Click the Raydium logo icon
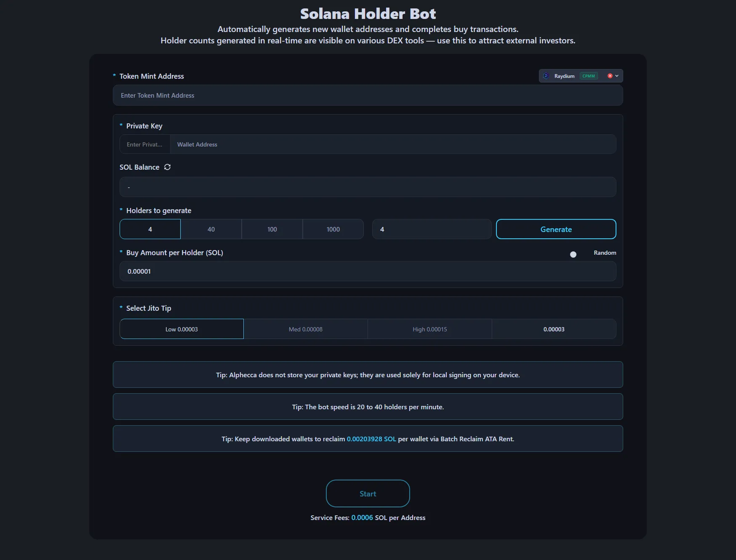The height and width of the screenshot is (560, 736). [x=546, y=76]
